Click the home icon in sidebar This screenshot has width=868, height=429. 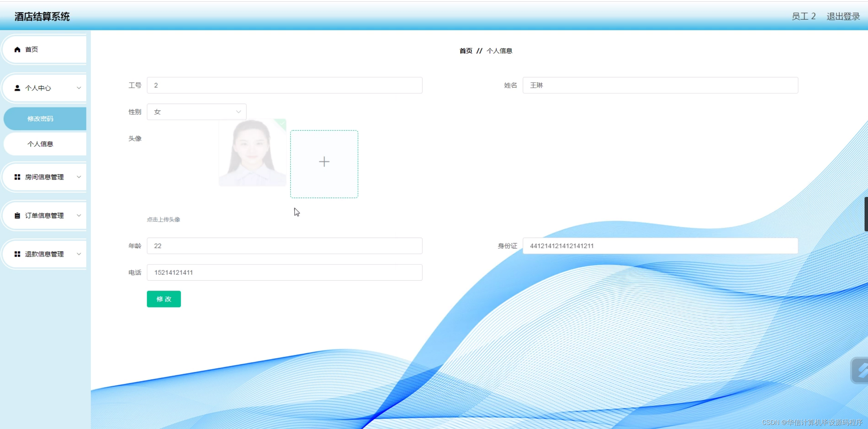[x=17, y=50]
